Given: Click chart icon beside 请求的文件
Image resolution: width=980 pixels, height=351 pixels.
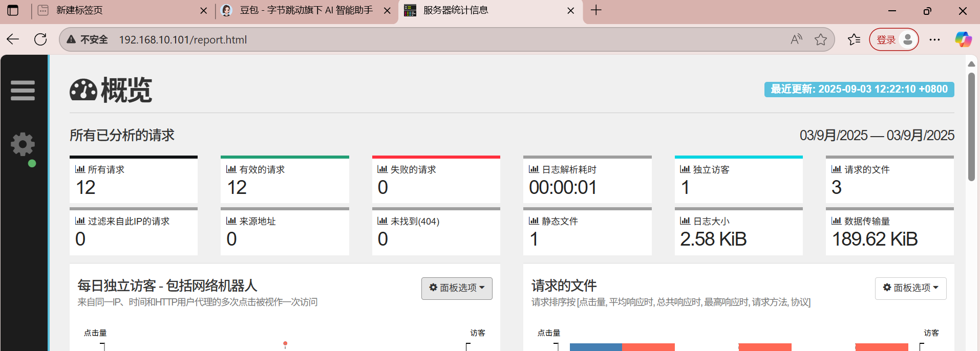Looking at the screenshot, I should click(837, 169).
